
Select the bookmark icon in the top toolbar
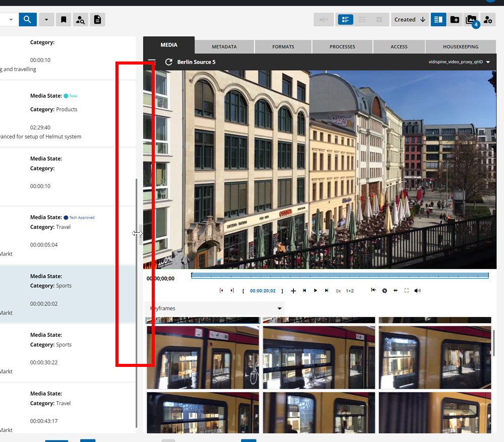64,19
